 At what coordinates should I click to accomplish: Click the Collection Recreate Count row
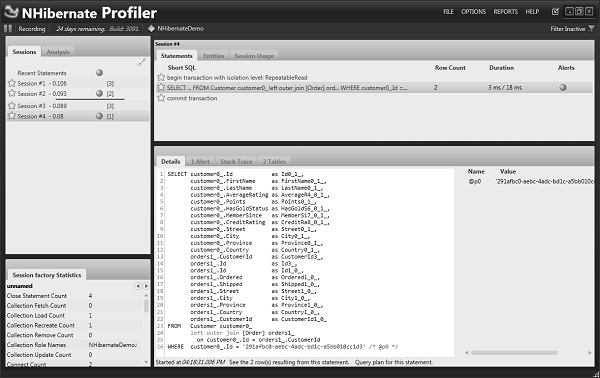pos(75,325)
